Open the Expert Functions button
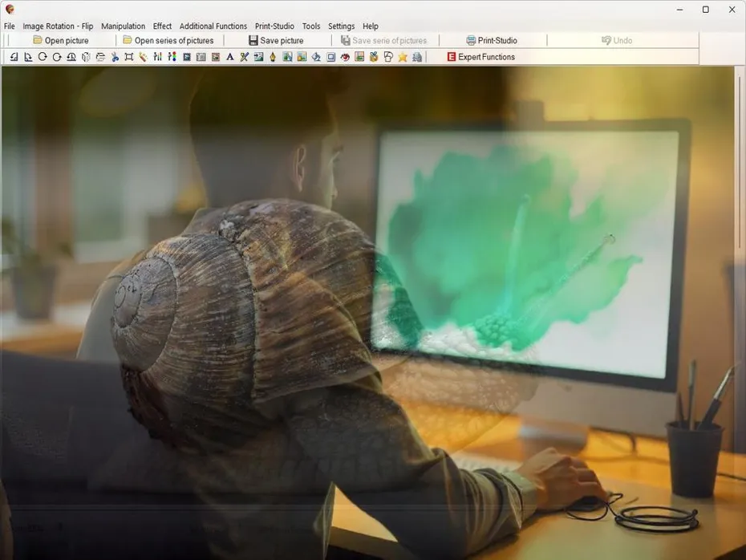The width and height of the screenshot is (746, 560). pyautogui.click(x=480, y=57)
